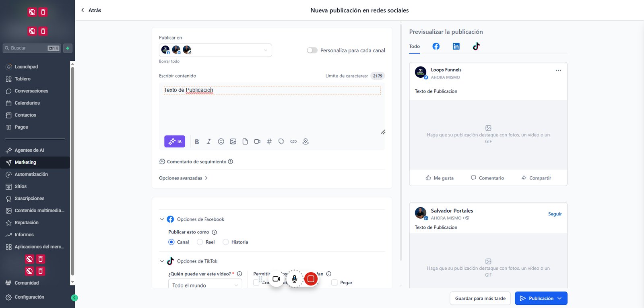This screenshot has height=308, width=644.
Task: Stop recording with the red stop button
Action: 311,279
